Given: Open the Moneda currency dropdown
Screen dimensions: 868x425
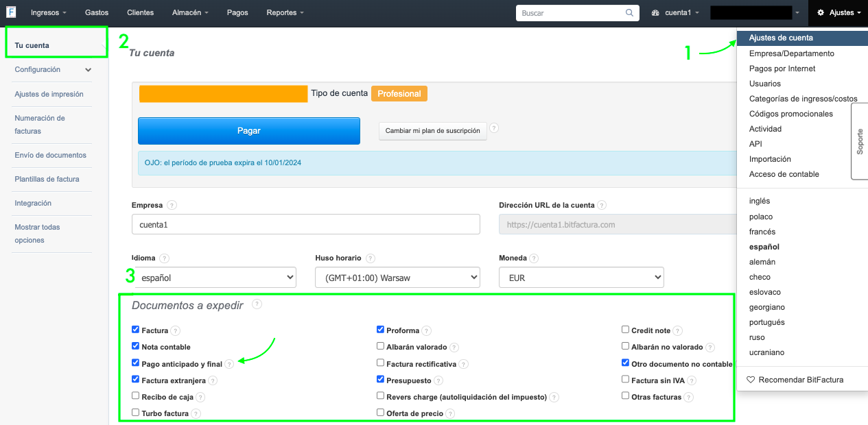Looking at the screenshot, I should pos(580,278).
